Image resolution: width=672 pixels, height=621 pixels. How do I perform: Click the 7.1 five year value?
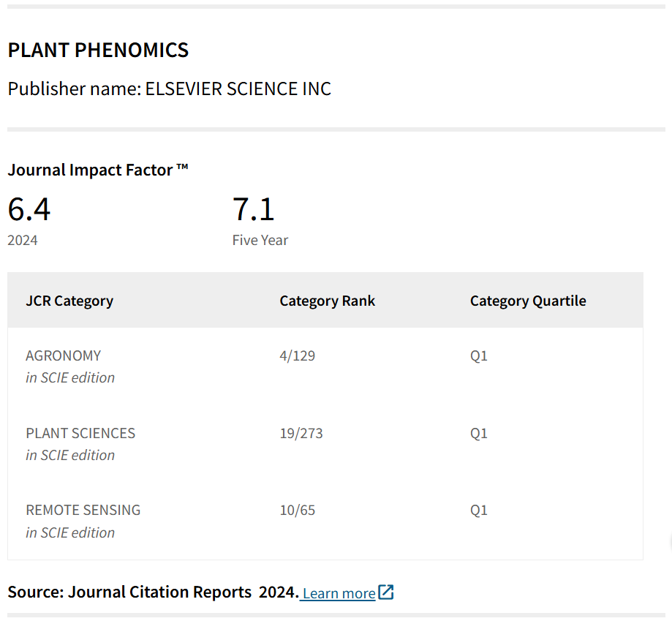(253, 209)
